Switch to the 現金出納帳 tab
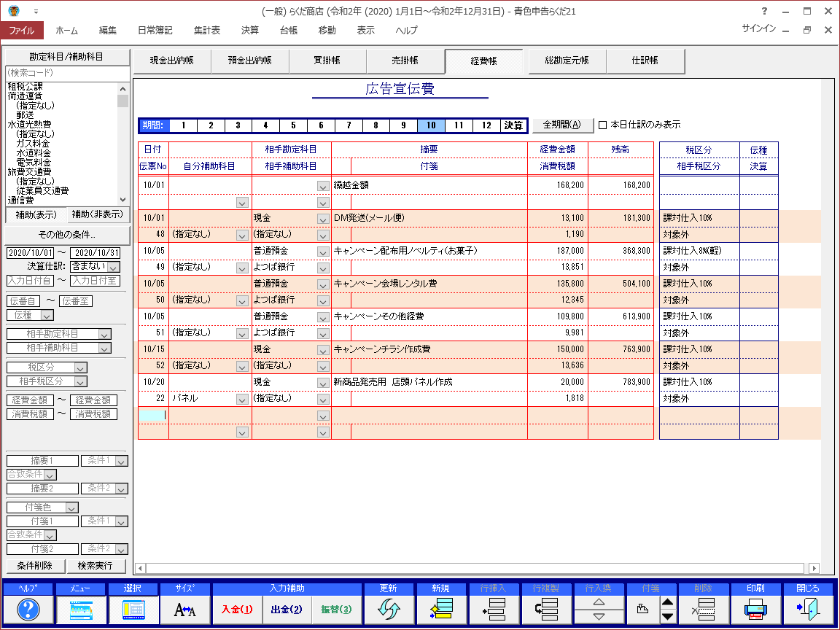Viewport: 840px width, 630px height. [x=172, y=61]
